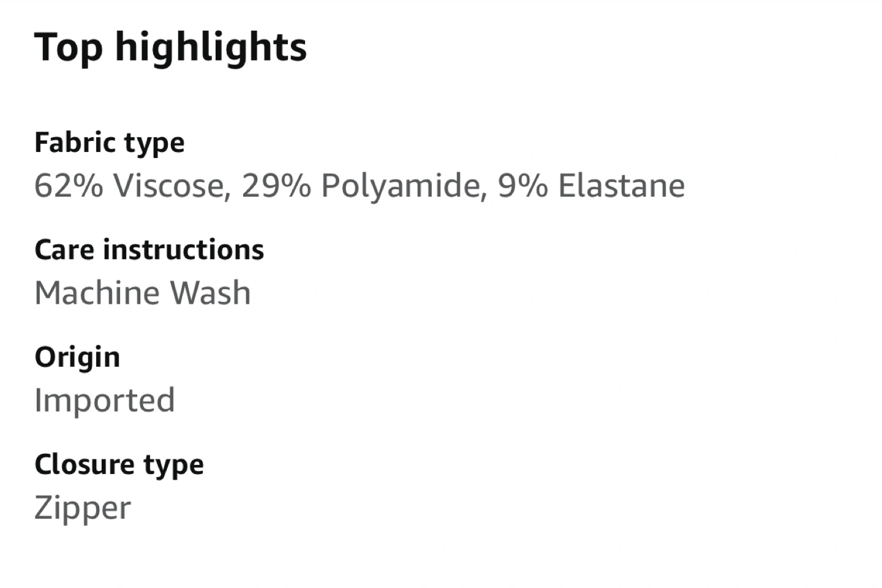
Task: Click the "Zipper" value
Action: click(x=82, y=508)
